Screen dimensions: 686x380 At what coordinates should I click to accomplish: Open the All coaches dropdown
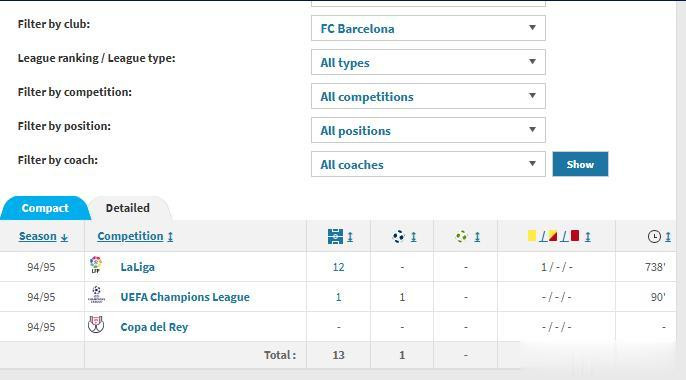pos(428,164)
